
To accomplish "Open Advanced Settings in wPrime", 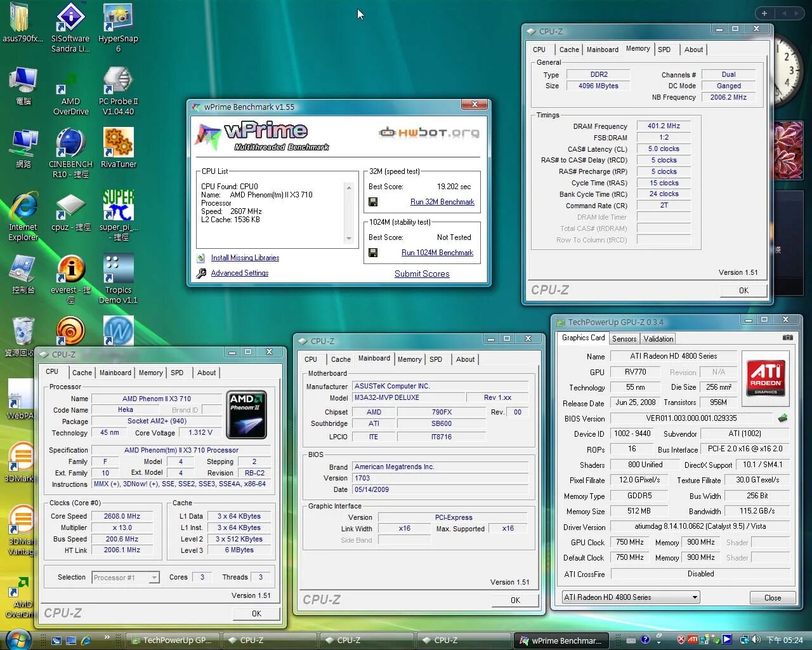I will pos(240,273).
